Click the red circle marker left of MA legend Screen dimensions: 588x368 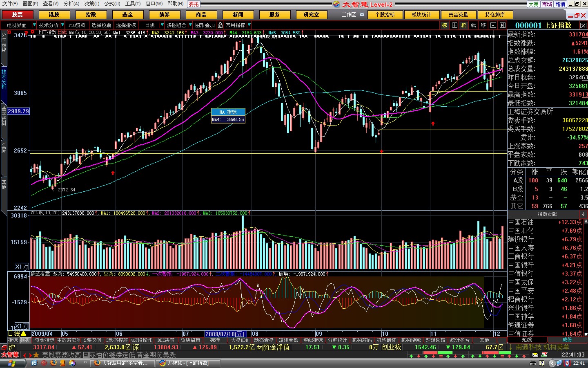[33, 32]
